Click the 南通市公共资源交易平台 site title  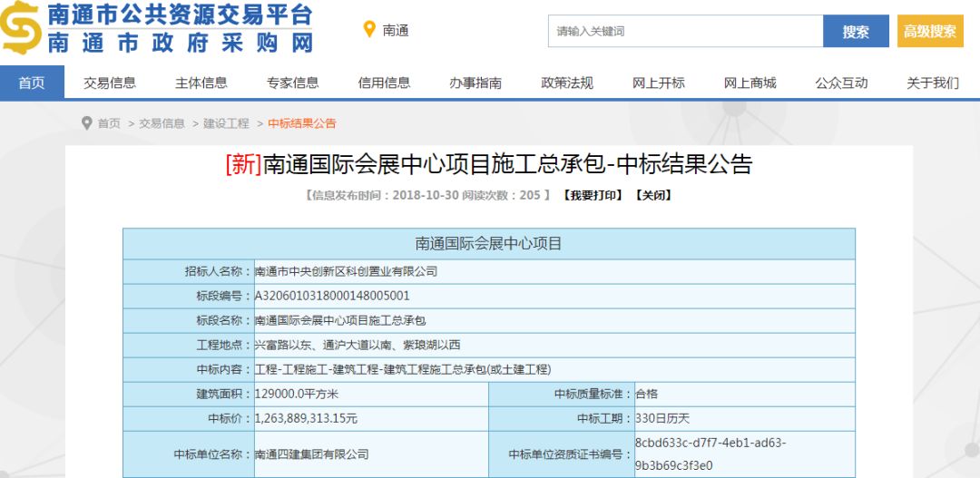point(180,14)
